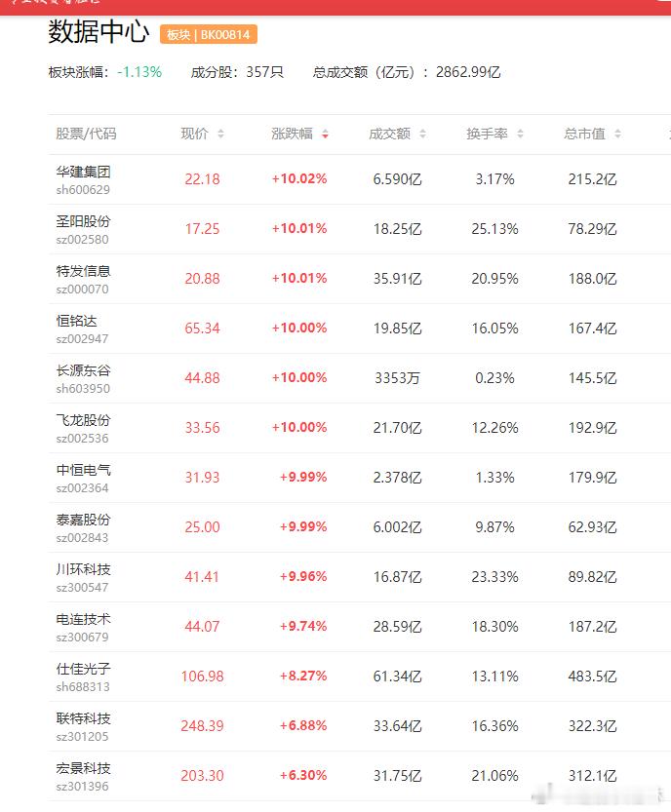Click the red descending sort arrow on 涨跌幅
This screenshot has height=812, width=671.
click(x=325, y=136)
